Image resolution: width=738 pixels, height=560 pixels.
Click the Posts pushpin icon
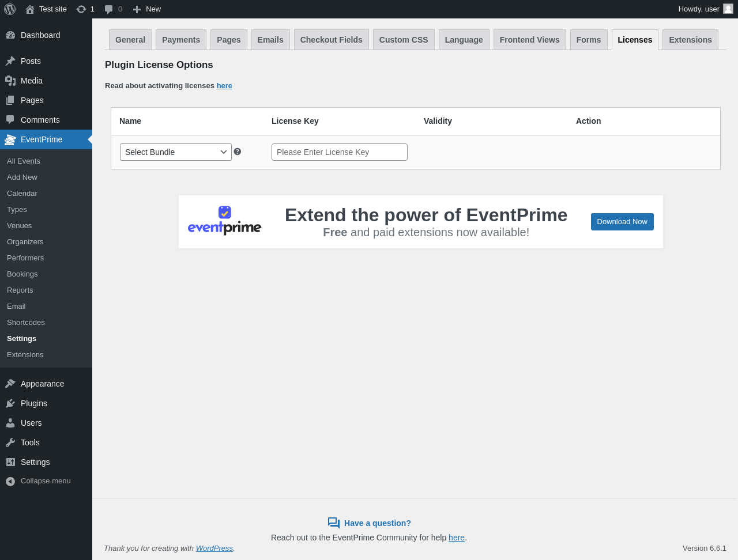coord(10,61)
